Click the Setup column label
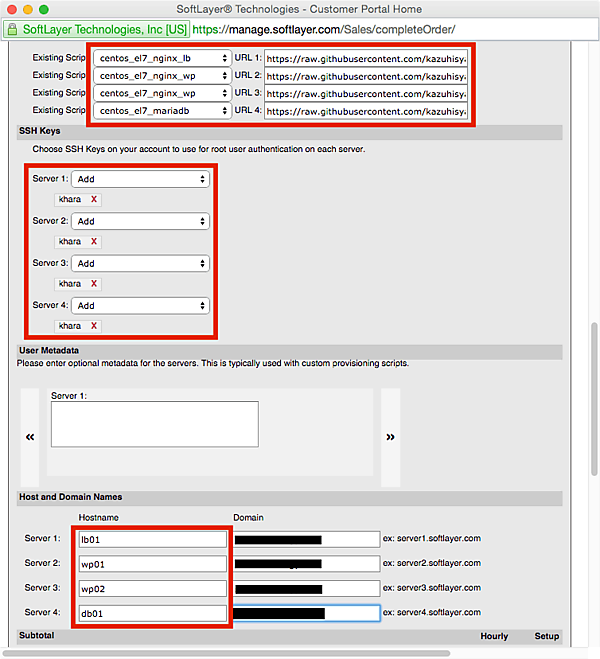600x659 pixels. (x=547, y=636)
